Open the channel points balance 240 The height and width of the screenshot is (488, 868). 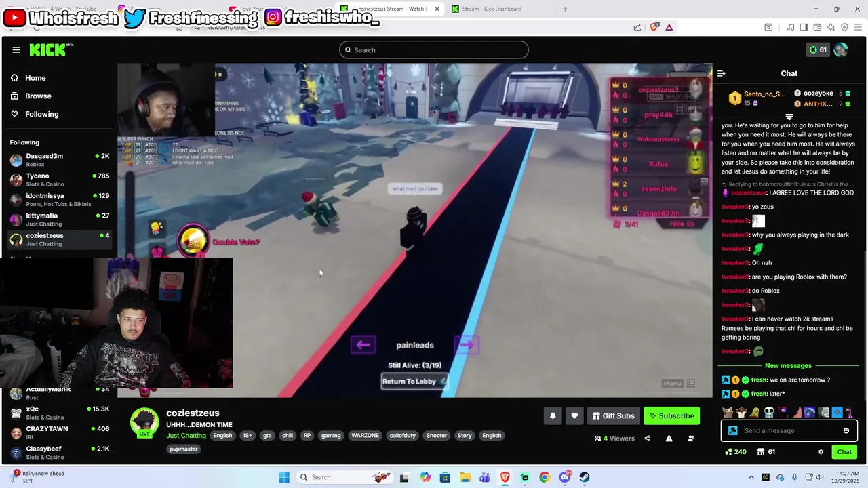(736, 452)
